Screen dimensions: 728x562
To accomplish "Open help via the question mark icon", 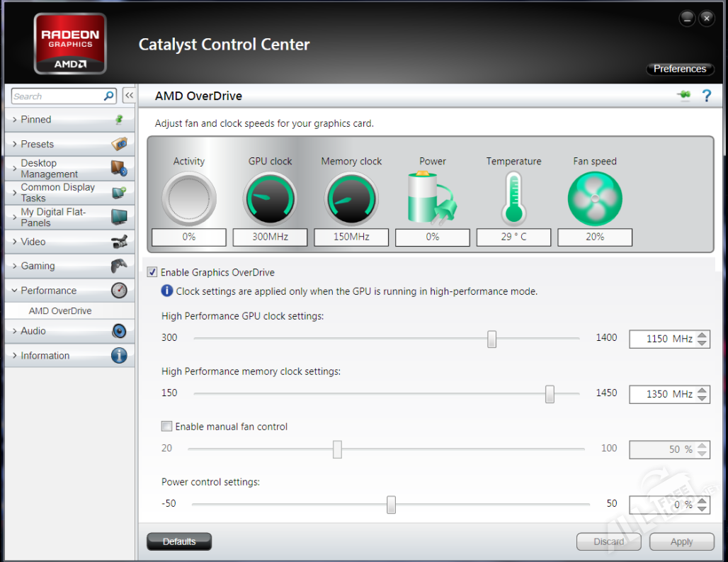I will (x=706, y=96).
